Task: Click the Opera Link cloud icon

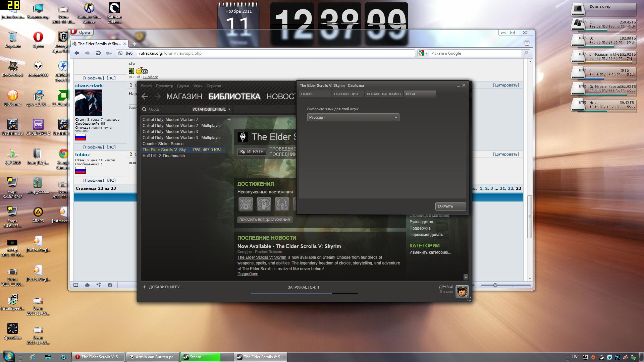Action: click(87, 285)
